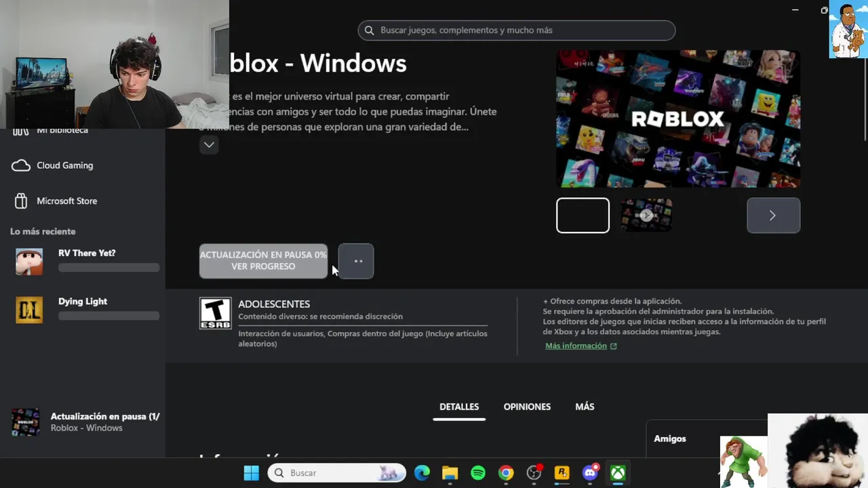Image resolution: width=868 pixels, height=488 pixels.
Task: Open Discord from taskbar
Action: [x=590, y=473]
